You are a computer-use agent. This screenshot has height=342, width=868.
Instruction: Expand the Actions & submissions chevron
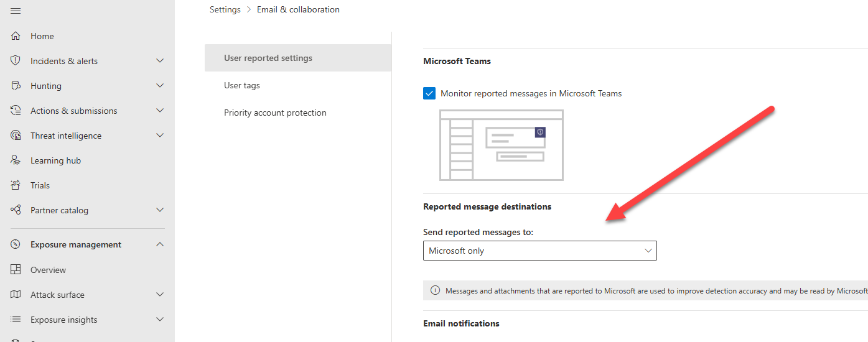(160, 111)
